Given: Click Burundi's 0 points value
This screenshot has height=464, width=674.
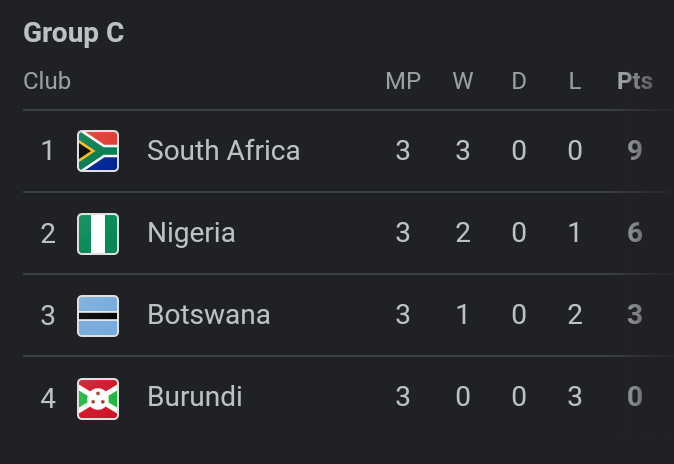Looking at the screenshot, I should [x=634, y=397].
